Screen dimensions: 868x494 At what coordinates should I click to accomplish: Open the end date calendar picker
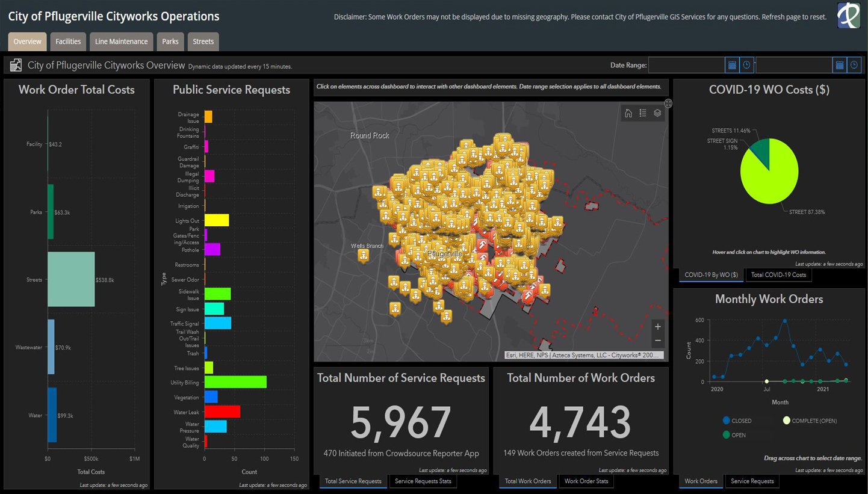(x=840, y=65)
